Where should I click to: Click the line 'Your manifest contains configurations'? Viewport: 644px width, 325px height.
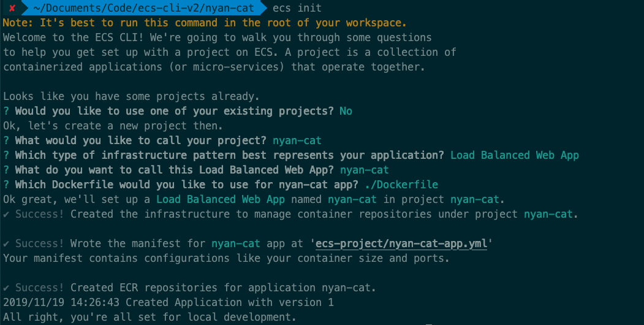pos(226,258)
